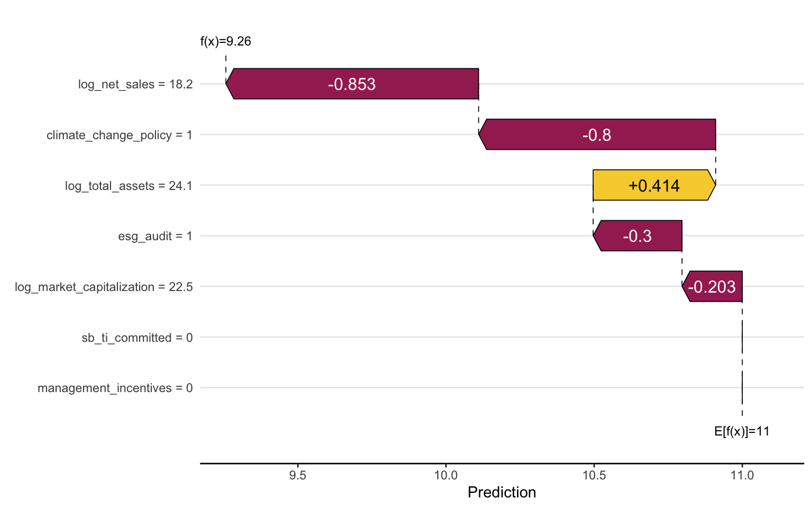
Task: Click the -0.203 market capitalization bar
Action: [713, 287]
